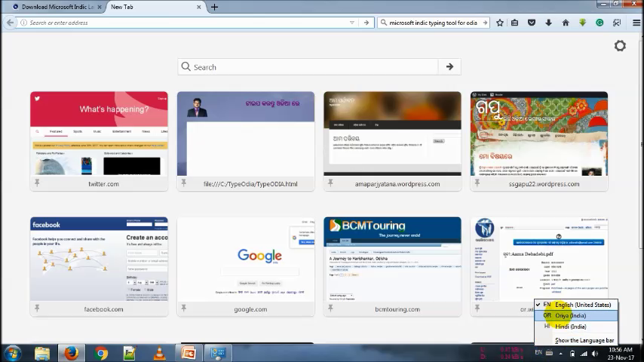The image size is (644, 362).
Task: Open VLC media player from taskbar
Action: pyautogui.click(x=159, y=354)
